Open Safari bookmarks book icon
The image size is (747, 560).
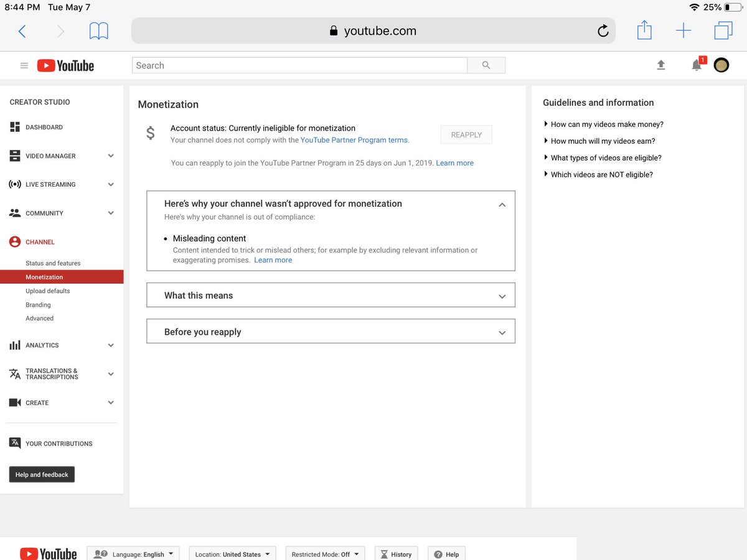pos(99,31)
